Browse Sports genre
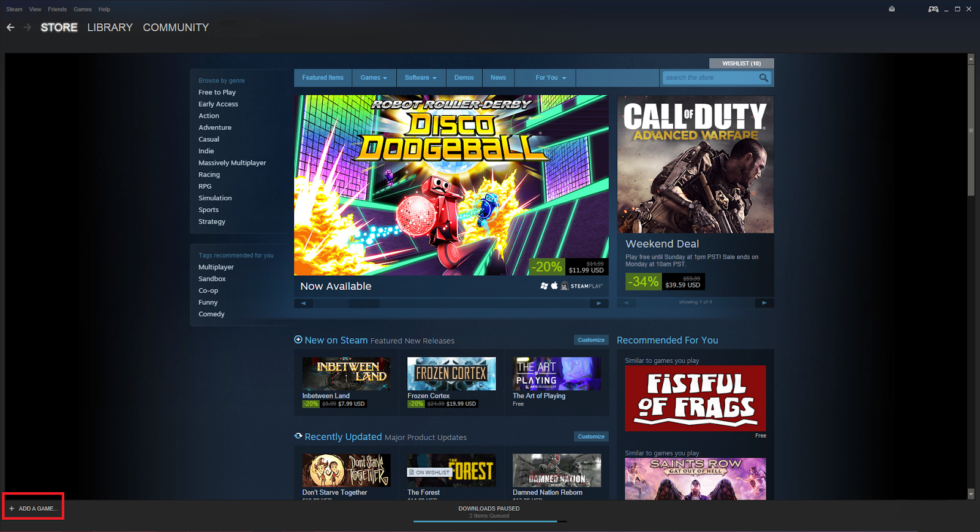This screenshot has width=980, height=532. [208, 210]
